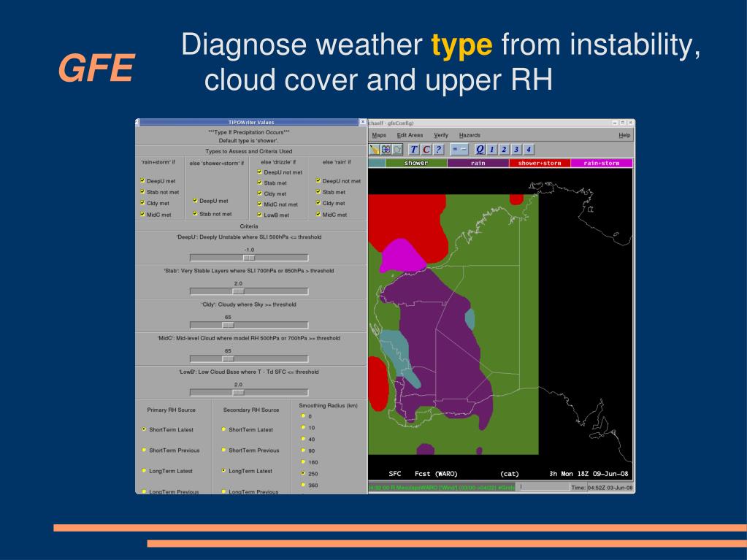Click the grayed-out toolbar icon beside the globe tool

(x=397, y=150)
